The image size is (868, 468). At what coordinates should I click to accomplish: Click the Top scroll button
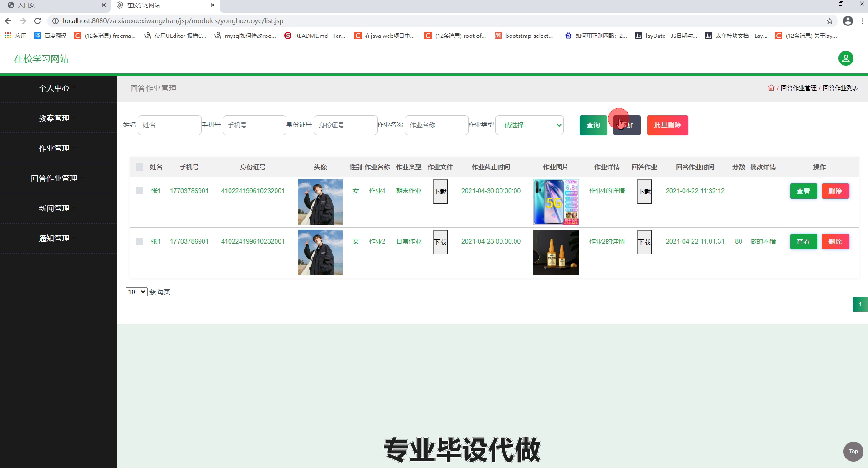point(853,452)
